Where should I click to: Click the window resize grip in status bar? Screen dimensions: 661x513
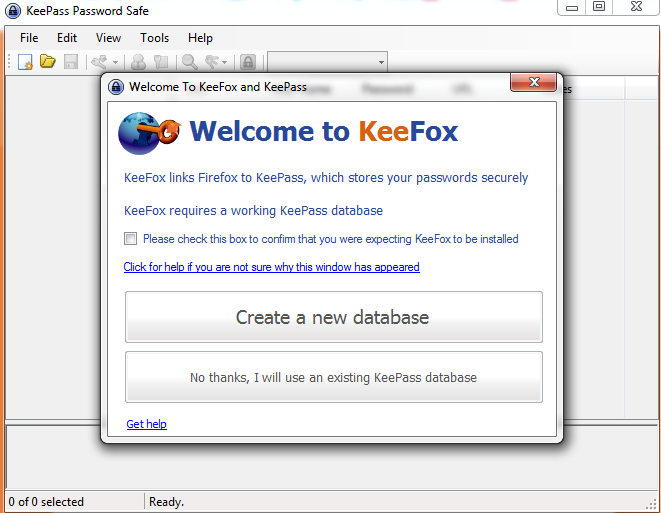651,504
